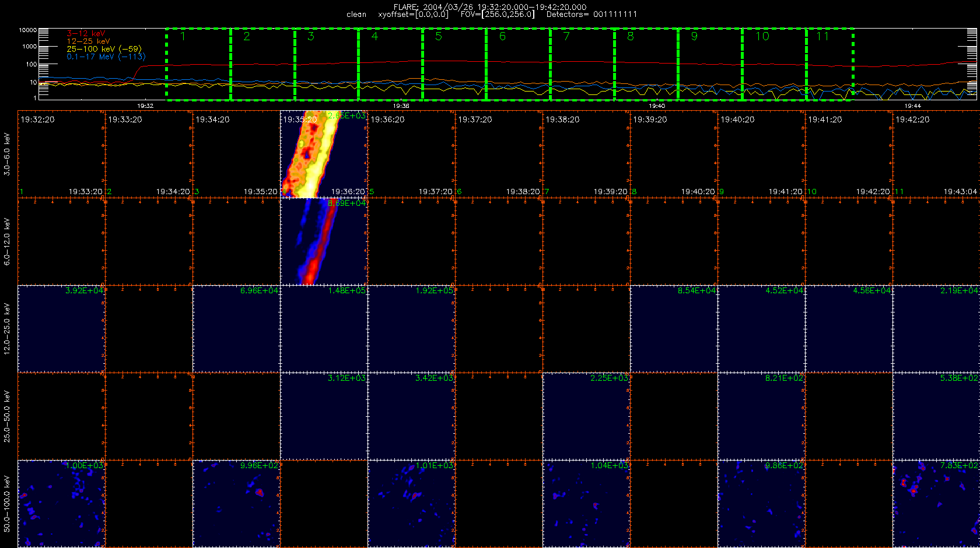Open the image panel labeled 1.00E+03

coord(61,504)
